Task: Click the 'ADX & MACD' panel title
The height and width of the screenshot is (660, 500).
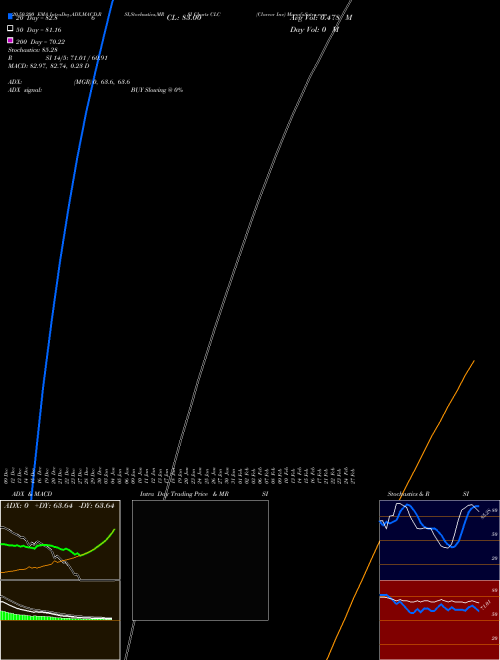Action: click(x=32, y=494)
